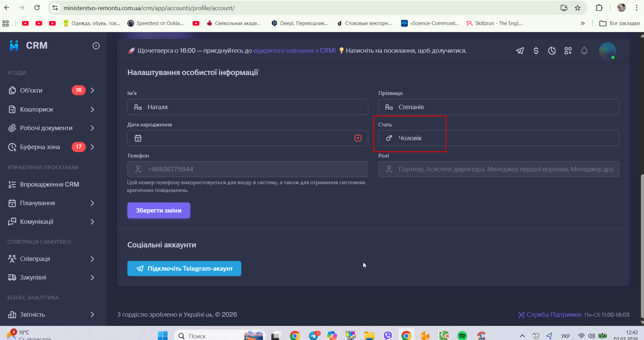Click the Прізвище input field
The height and width of the screenshot is (340, 644).
[x=499, y=107]
